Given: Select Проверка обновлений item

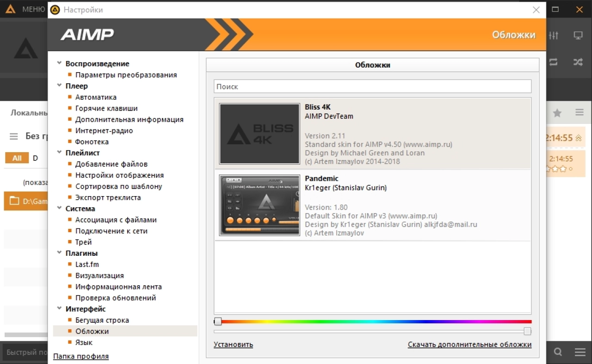Looking at the screenshot, I should [x=116, y=298].
